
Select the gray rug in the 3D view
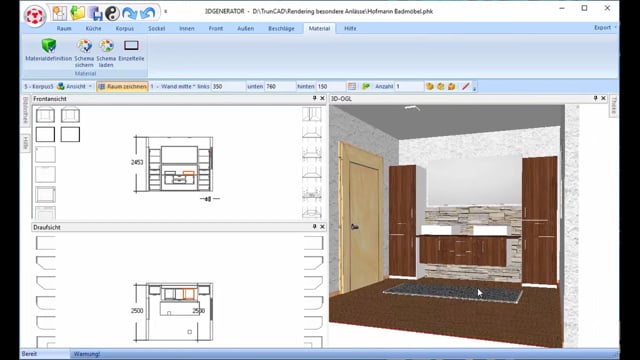point(453,292)
